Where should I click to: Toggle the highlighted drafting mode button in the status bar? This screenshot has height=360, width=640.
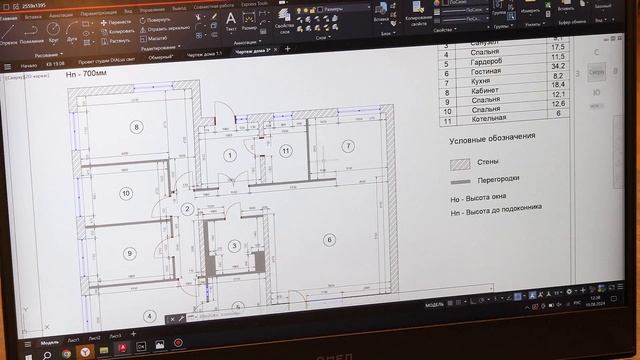pyautogui.click(x=518, y=296)
